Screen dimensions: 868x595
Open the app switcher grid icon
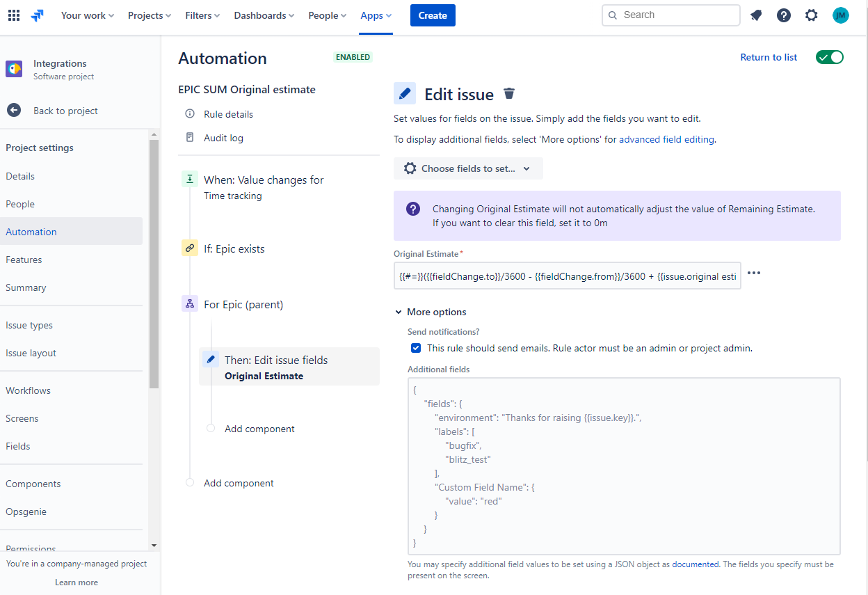click(14, 15)
